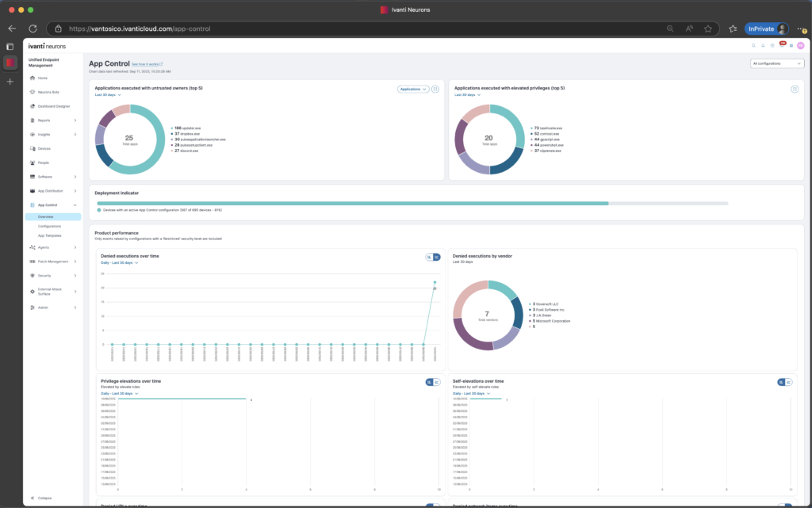Open the Dashboard Designer icon

pos(33,106)
